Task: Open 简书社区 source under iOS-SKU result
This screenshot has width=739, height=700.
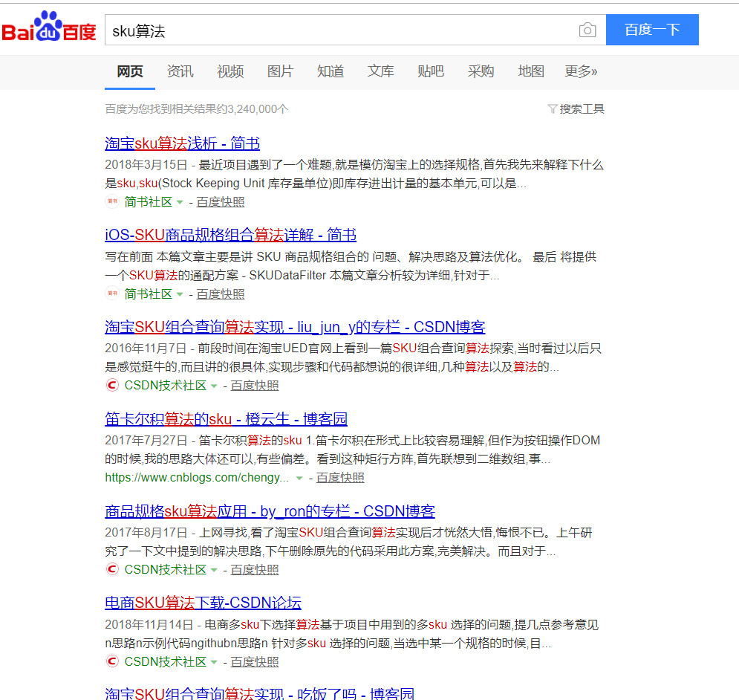Action: point(148,294)
